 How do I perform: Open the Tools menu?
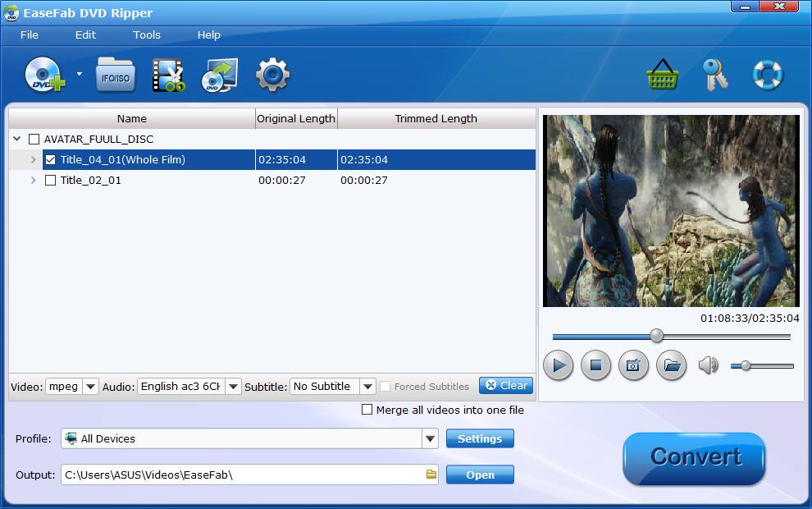147,35
